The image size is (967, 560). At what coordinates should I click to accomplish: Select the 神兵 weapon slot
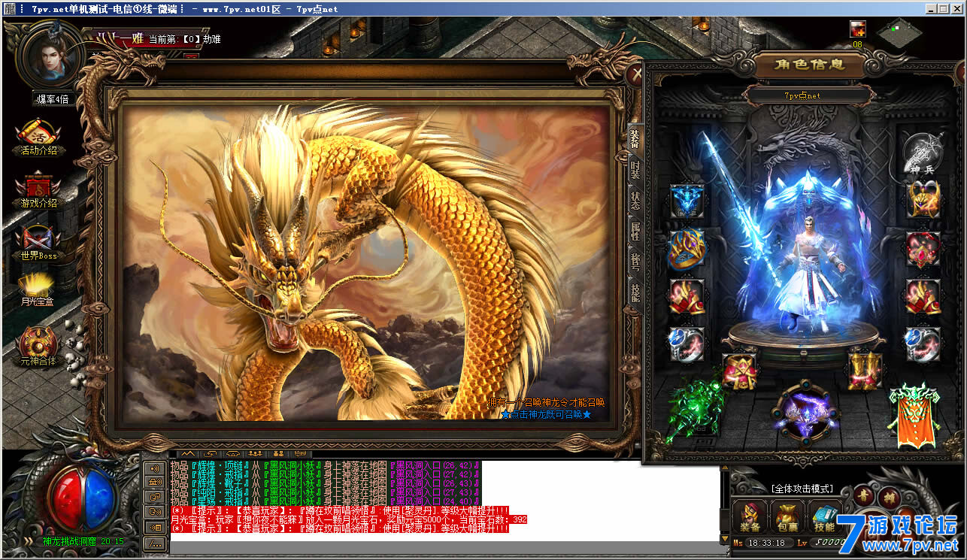click(922, 154)
